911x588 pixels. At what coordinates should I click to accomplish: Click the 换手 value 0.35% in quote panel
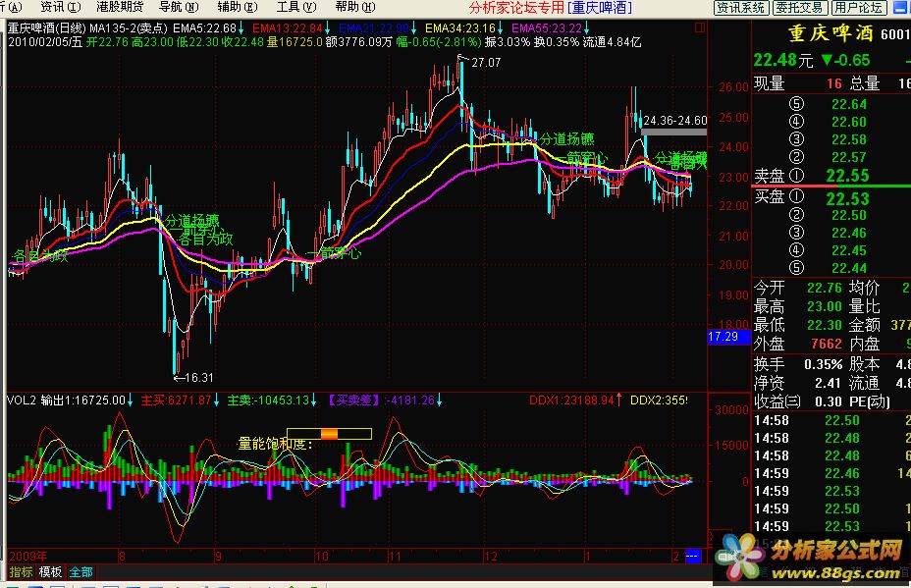[824, 364]
